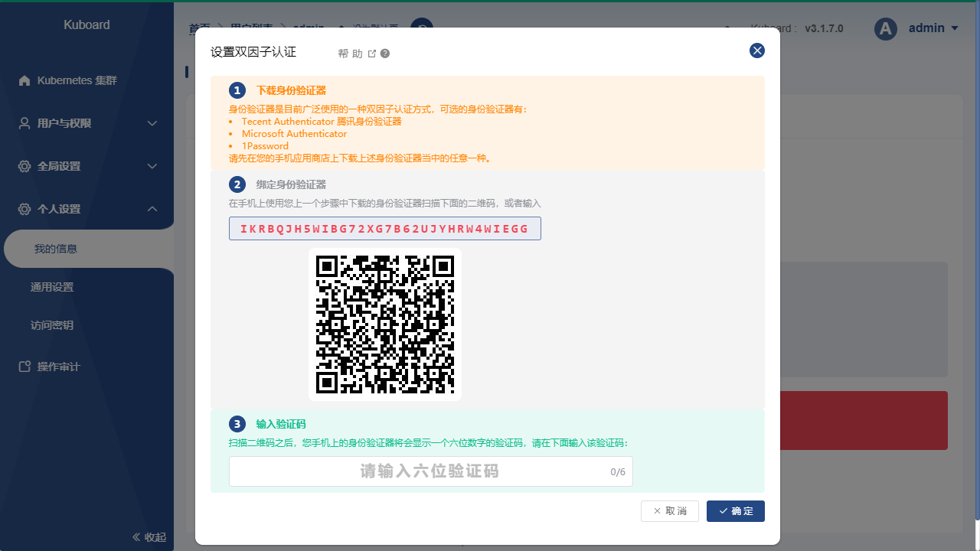Cancel the dialog with 取消
980x551 pixels.
coord(670,511)
